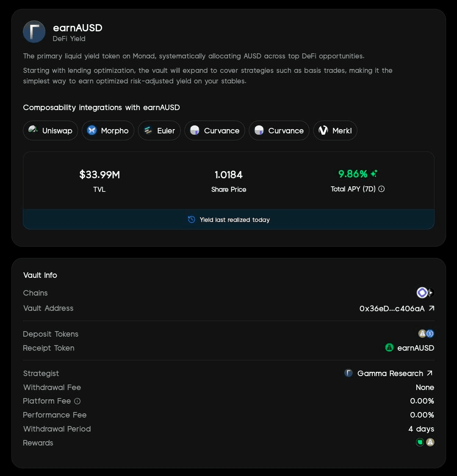Click the Euler logo icon

pos(148,130)
